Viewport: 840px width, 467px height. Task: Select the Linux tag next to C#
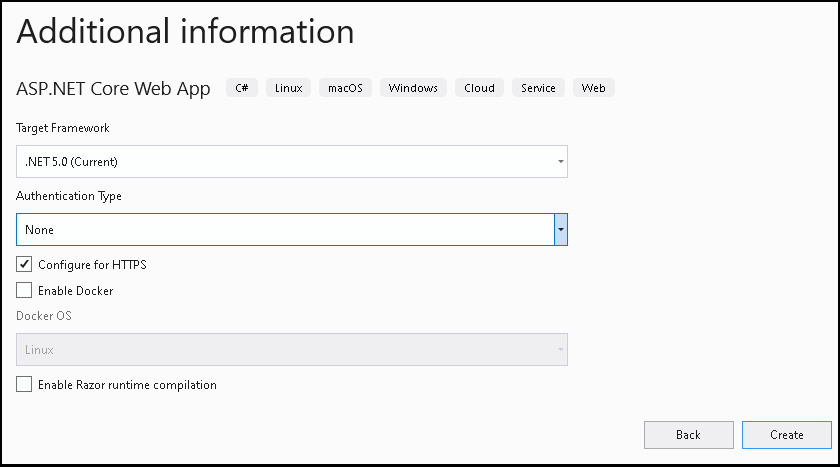(289, 88)
